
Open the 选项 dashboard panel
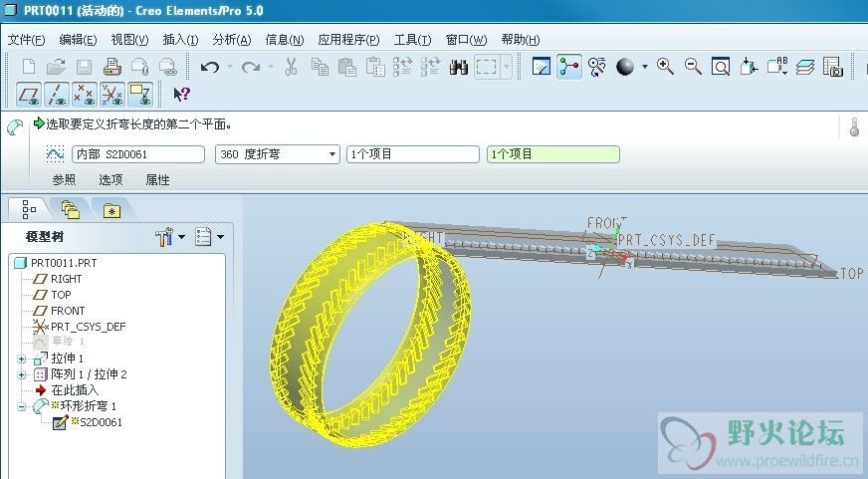(x=110, y=179)
